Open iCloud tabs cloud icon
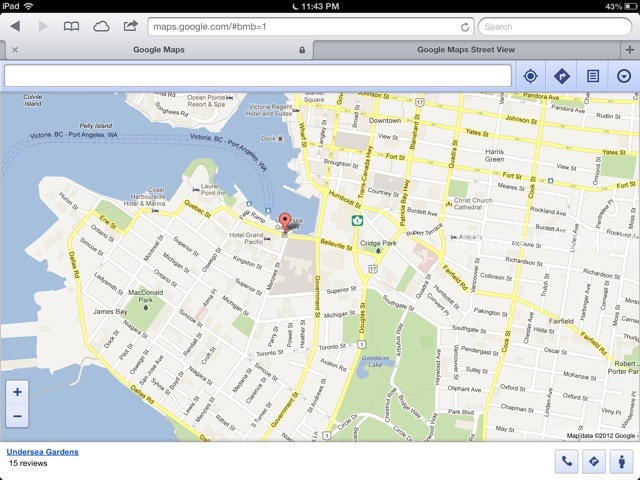 [101, 27]
